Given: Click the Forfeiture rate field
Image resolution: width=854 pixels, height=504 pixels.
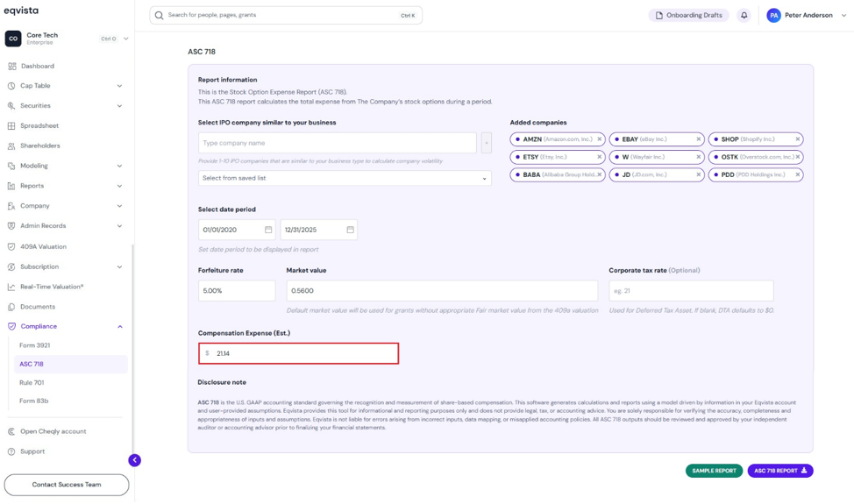Looking at the screenshot, I should 237,291.
